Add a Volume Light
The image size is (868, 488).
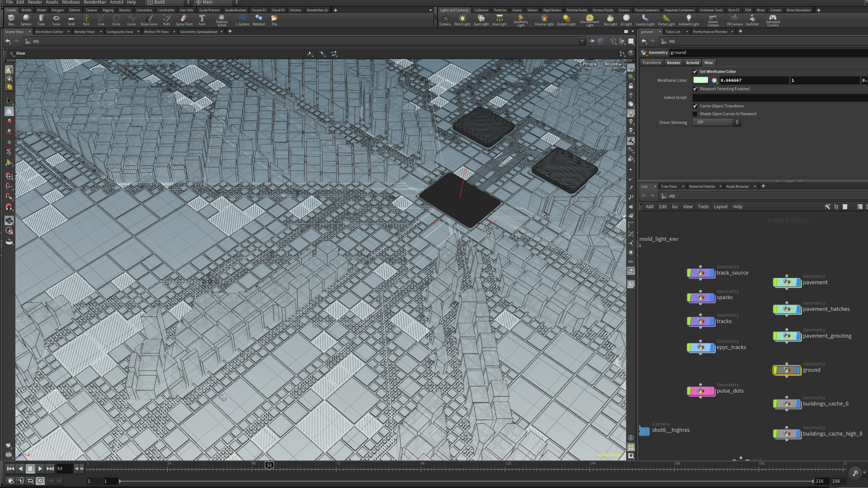click(544, 20)
